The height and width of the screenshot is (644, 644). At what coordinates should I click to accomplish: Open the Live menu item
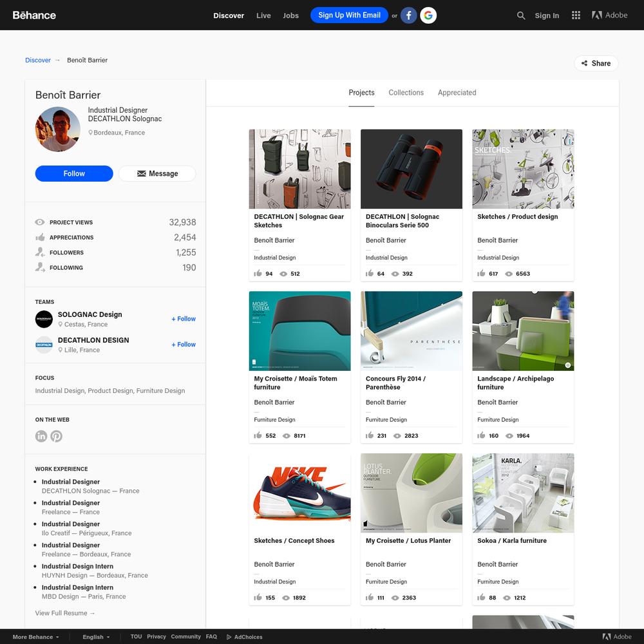pos(263,15)
